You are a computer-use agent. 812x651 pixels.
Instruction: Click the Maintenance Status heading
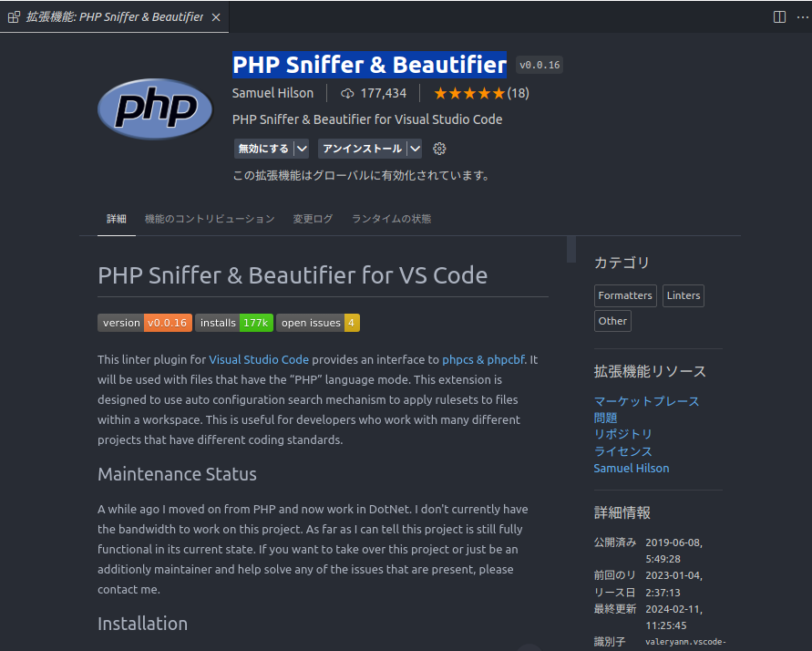pos(177,474)
